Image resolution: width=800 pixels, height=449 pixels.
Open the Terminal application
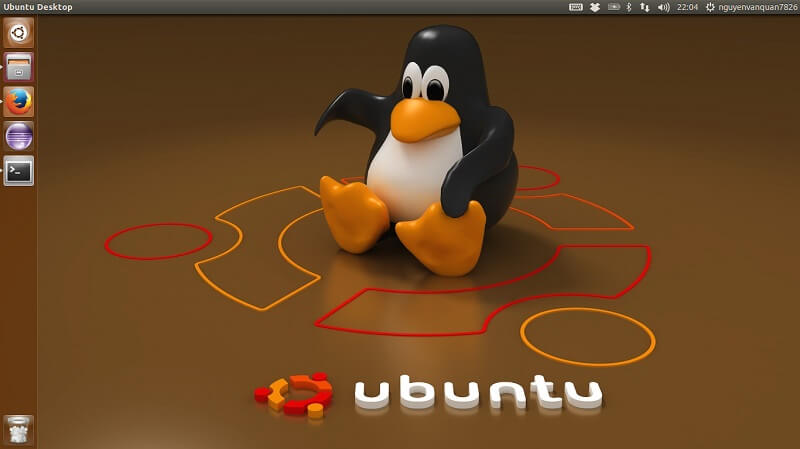[19, 171]
